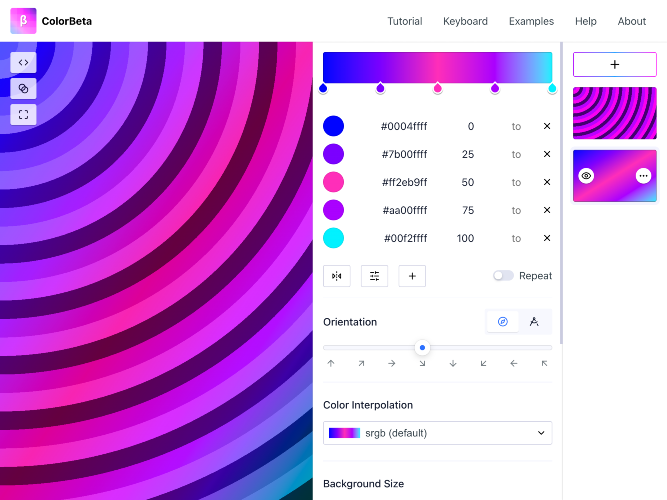Click the settings panel vertical scrollbar

pyautogui.click(x=562, y=193)
